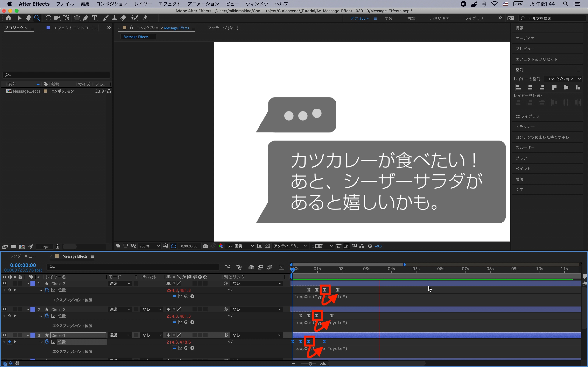
Task: Open the エフェクト&プリセット panel
Action: [x=536, y=59]
